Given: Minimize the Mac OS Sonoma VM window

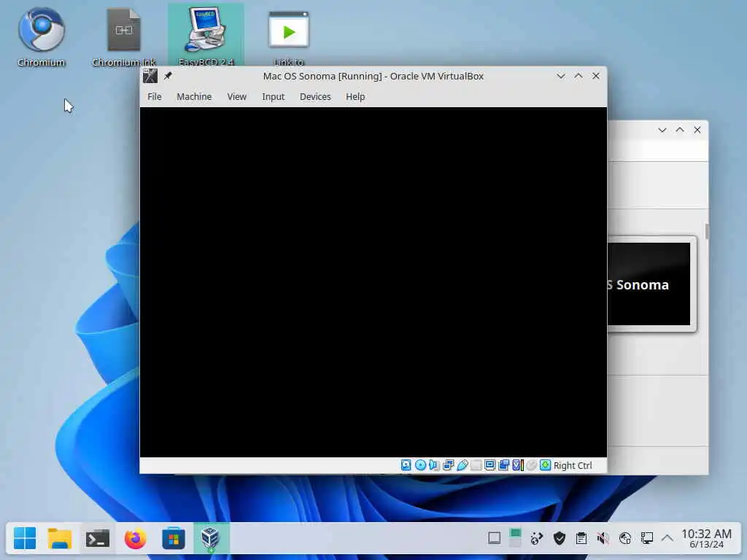Looking at the screenshot, I should (561, 76).
